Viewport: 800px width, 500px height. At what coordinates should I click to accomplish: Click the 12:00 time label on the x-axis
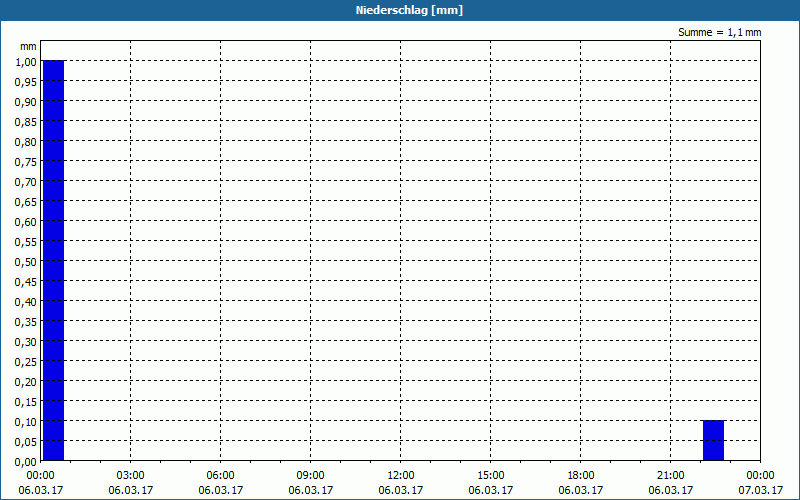401,476
